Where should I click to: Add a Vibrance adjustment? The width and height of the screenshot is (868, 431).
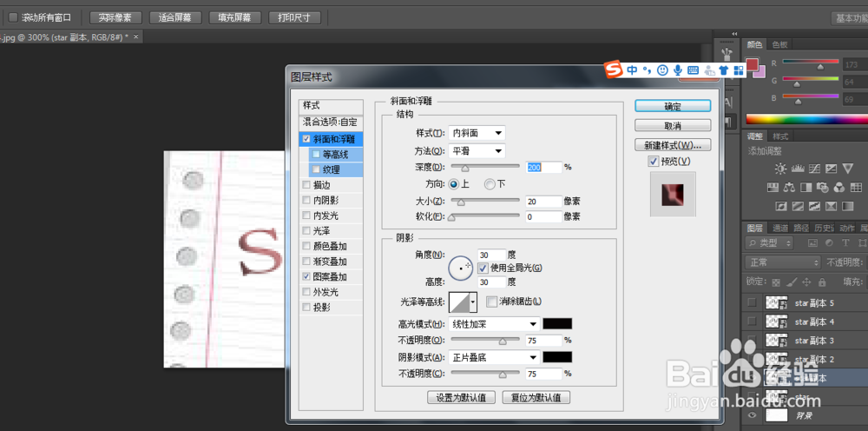point(847,169)
